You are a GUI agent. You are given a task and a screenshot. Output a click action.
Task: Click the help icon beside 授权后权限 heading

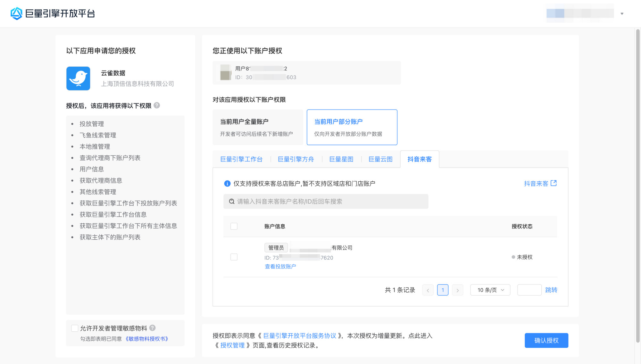(157, 105)
